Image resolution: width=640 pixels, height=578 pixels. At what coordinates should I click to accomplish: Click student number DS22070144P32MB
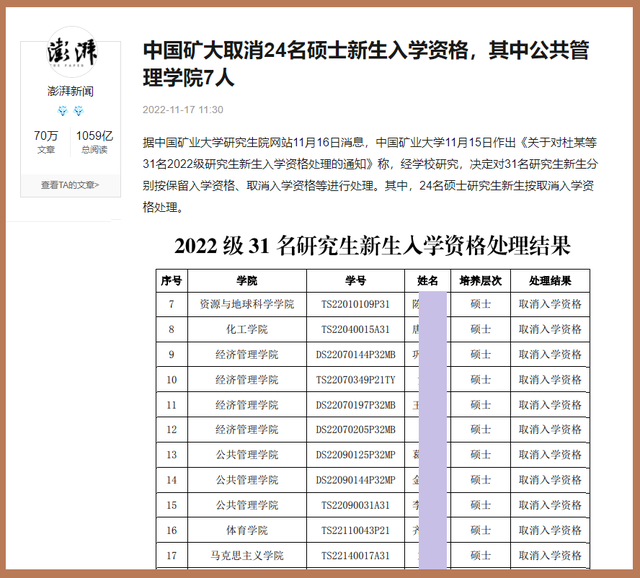tap(356, 355)
